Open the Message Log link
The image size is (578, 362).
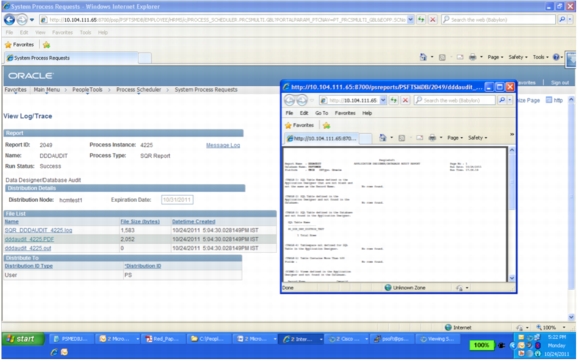223,145
